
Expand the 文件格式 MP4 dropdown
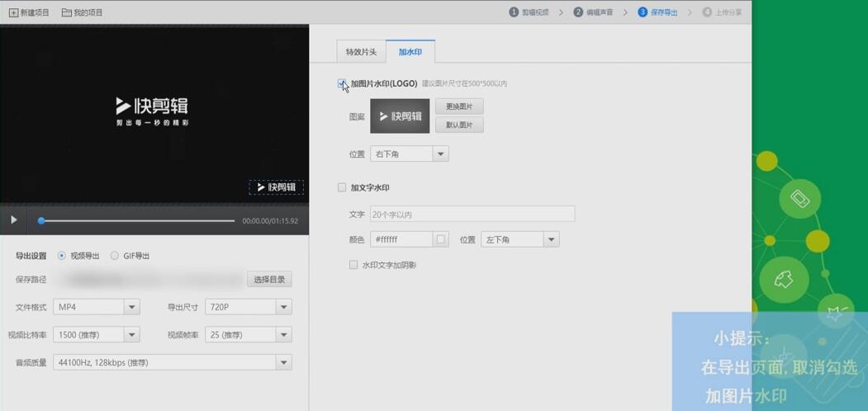(131, 307)
